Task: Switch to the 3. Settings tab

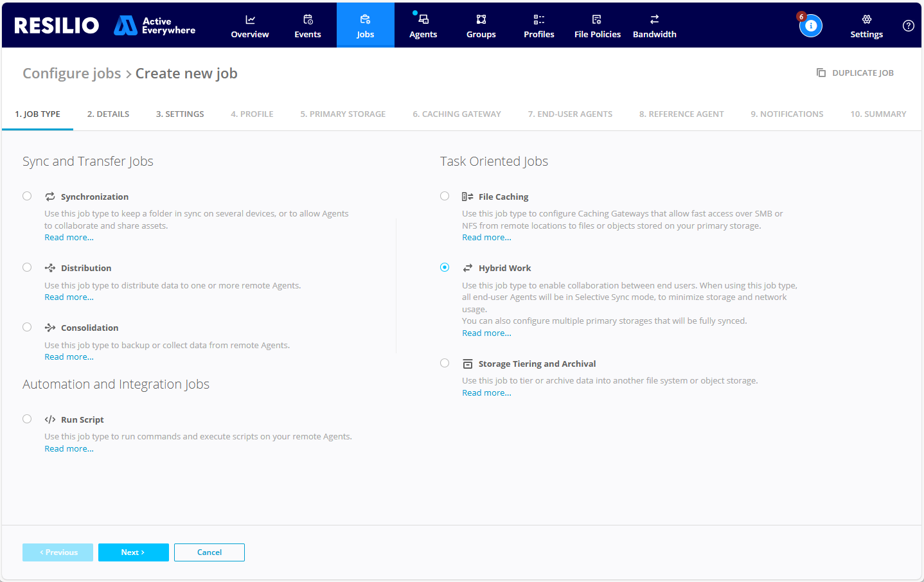Action: 180,114
